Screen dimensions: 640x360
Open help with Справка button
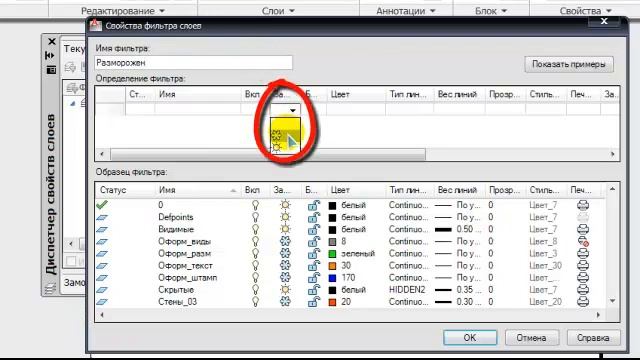[x=593, y=338]
